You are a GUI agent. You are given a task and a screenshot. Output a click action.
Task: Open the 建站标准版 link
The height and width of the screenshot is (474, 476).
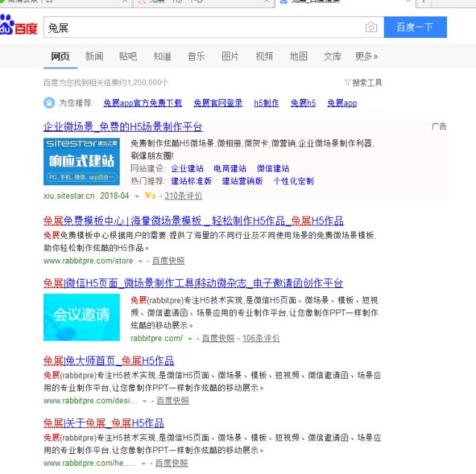(x=191, y=182)
